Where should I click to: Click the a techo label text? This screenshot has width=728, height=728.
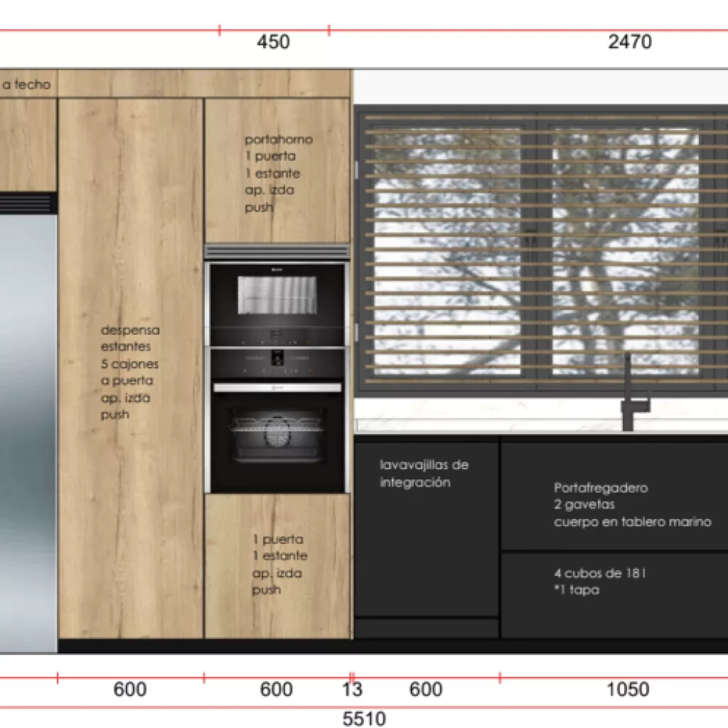click(27, 85)
